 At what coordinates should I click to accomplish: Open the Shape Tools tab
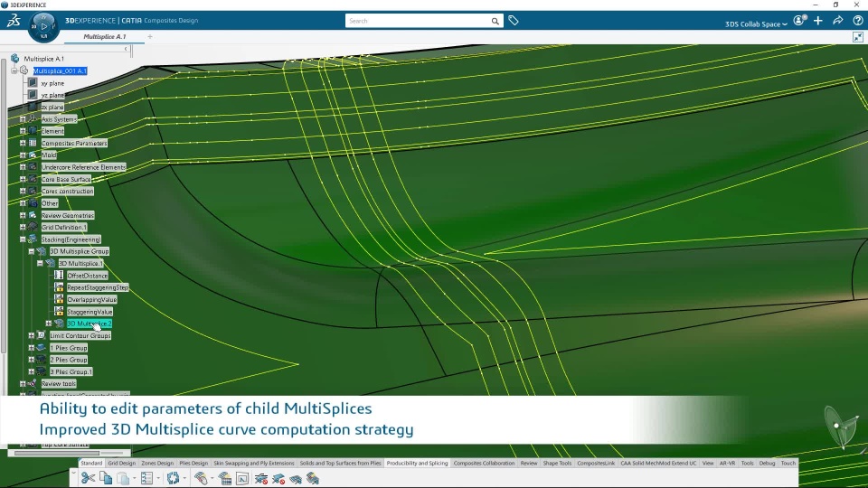pyautogui.click(x=558, y=463)
